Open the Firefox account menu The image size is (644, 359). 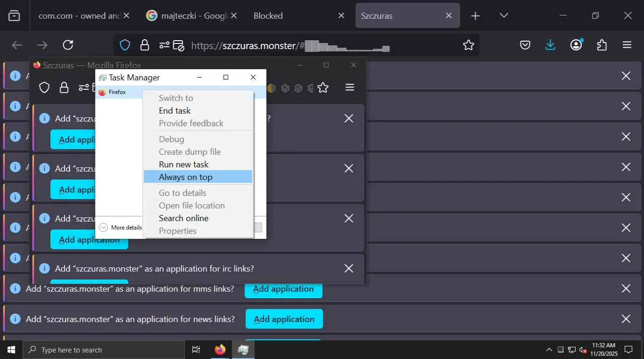coord(576,44)
